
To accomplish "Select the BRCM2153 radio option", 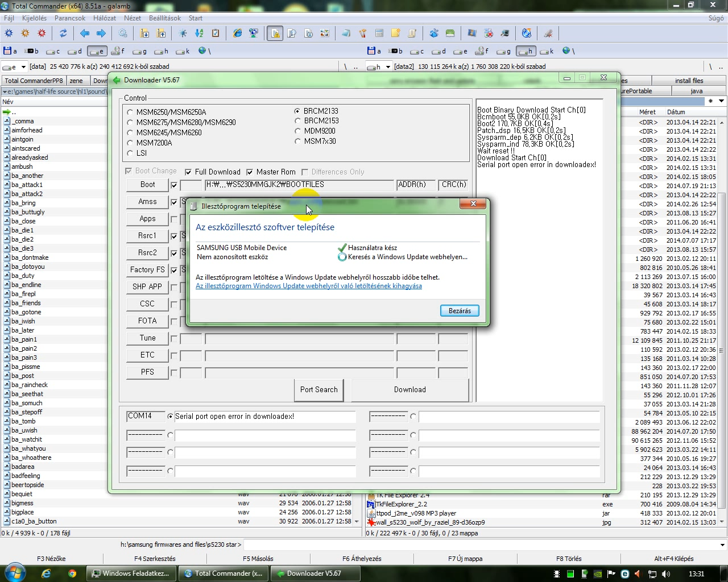I will [x=297, y=121].
